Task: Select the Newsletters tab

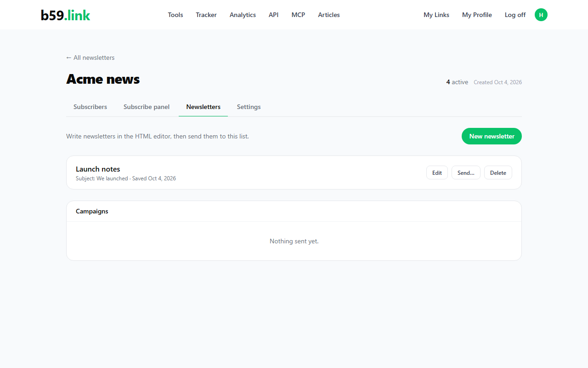Action: point(204,107)
